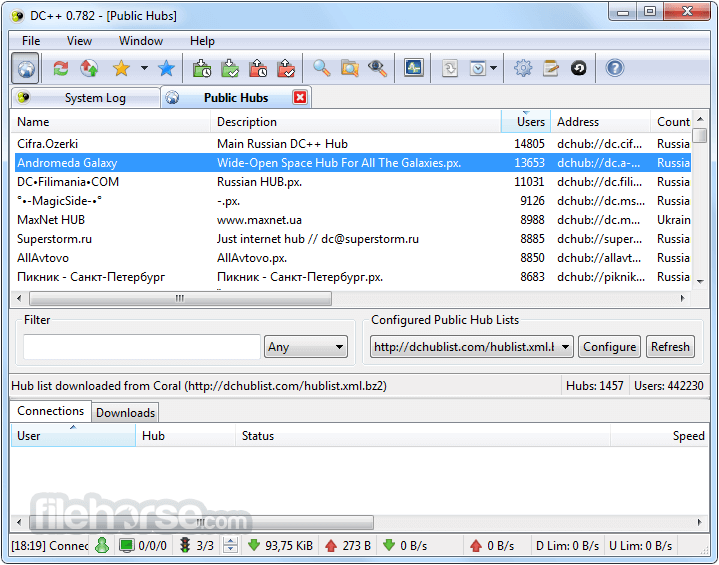This screenshot has width=719, height=565.
Task: Expand the Favorite Hubs dropdown arrow
Action: [144, 69]
